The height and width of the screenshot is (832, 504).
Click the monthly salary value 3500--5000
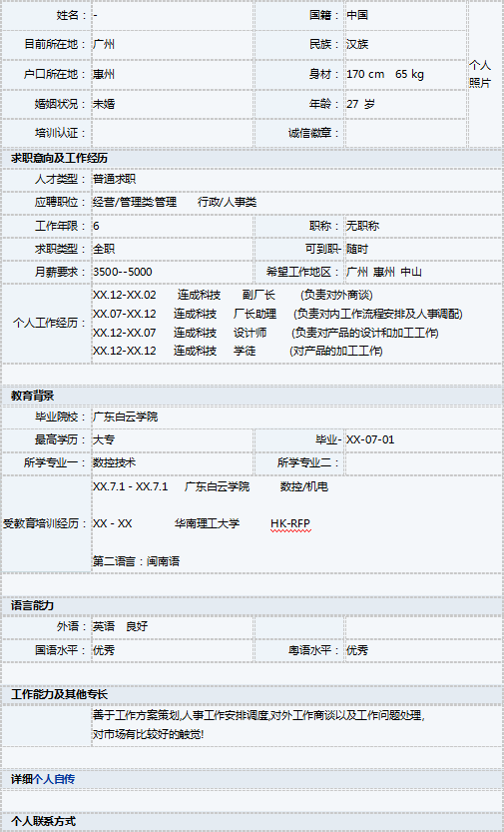123,272
